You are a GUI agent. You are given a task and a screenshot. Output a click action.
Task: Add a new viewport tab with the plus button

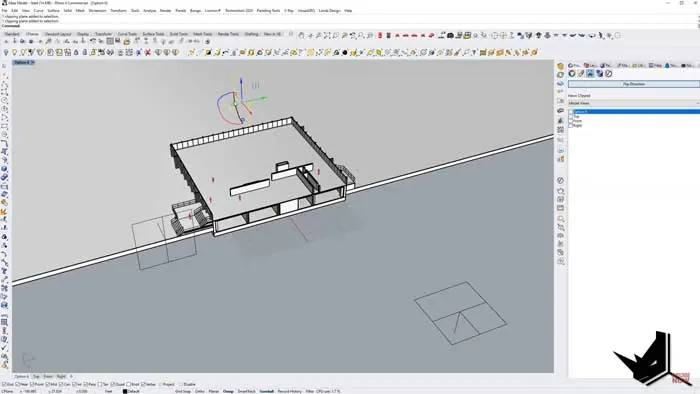[x=71, y=376]
